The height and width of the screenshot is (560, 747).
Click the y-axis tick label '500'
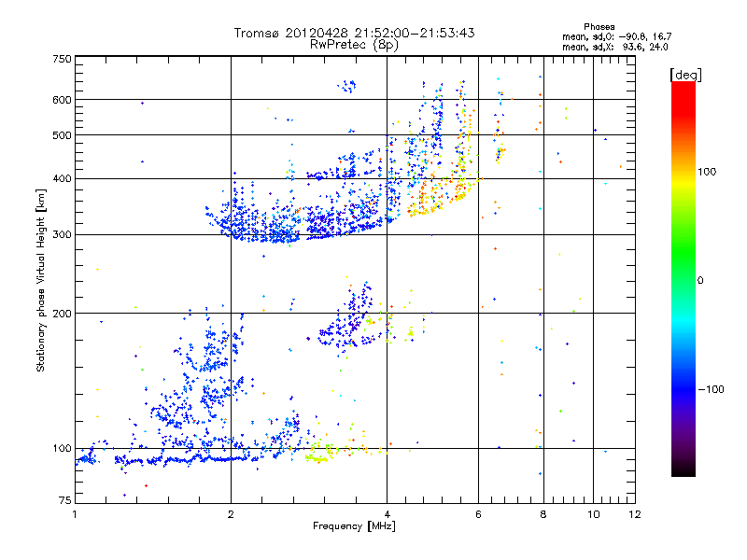tap(63, 135)
